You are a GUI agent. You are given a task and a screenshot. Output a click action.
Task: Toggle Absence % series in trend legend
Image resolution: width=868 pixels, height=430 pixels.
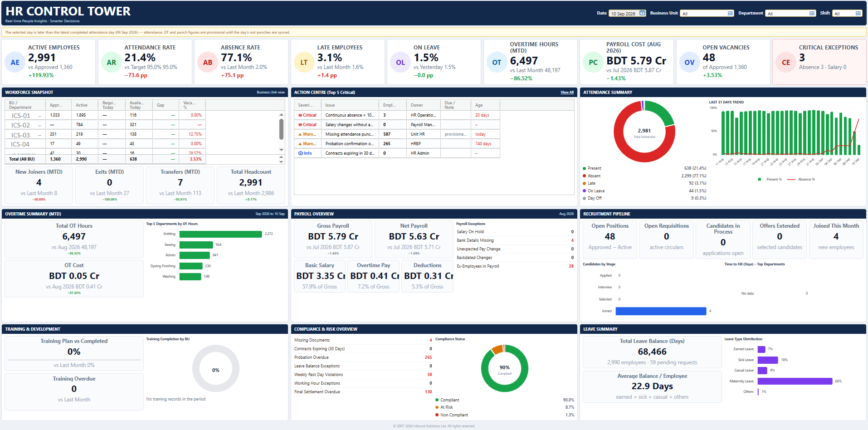[801, 179]
